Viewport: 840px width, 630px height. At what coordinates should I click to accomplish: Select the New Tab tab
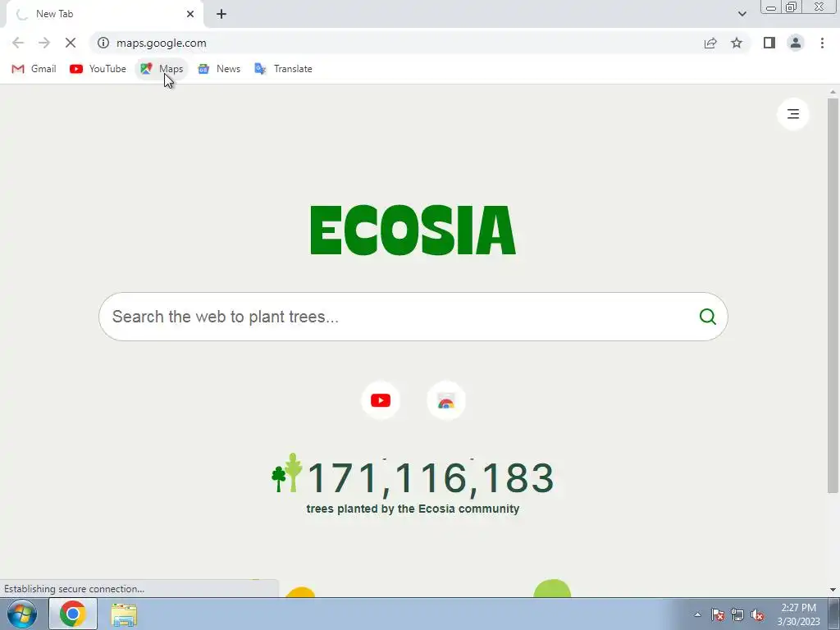coord(104,14)
